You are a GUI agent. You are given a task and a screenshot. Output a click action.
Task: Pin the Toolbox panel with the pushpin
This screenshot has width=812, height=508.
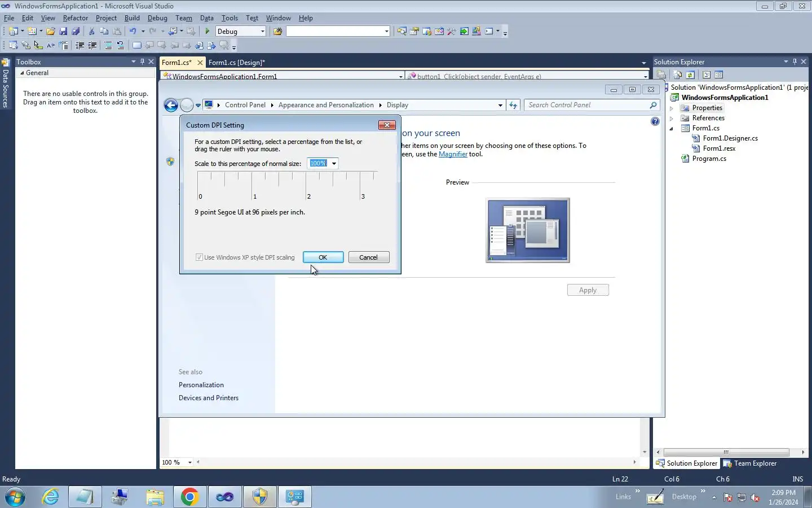click(x=142, y=62)
